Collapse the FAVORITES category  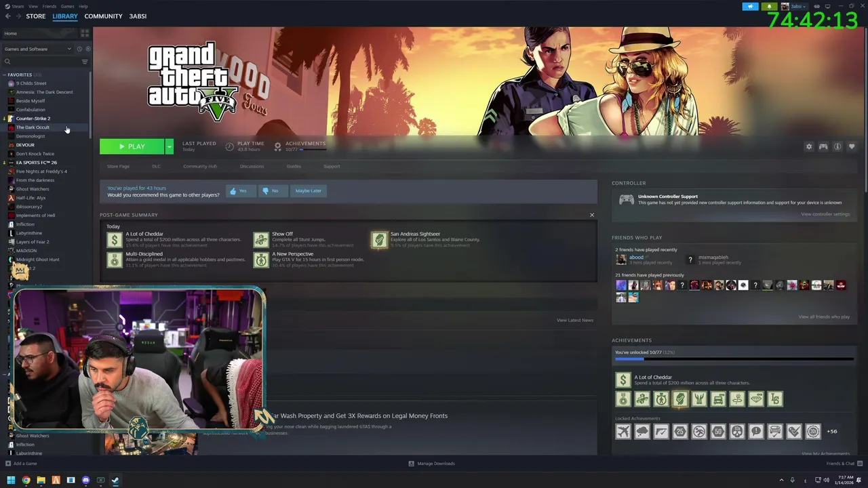coord(5,75)
